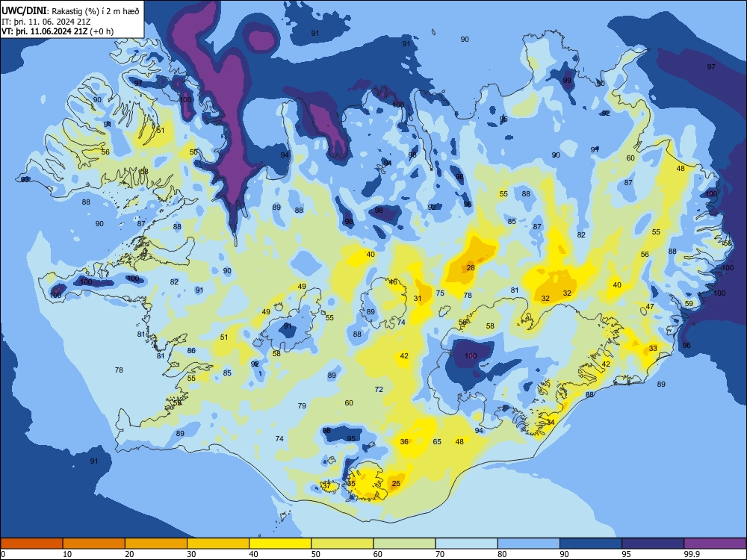The width and height of the screenshot is (747, 560).
Task: Click the '25' humidity value near the south coast
Action: [396, 483]
